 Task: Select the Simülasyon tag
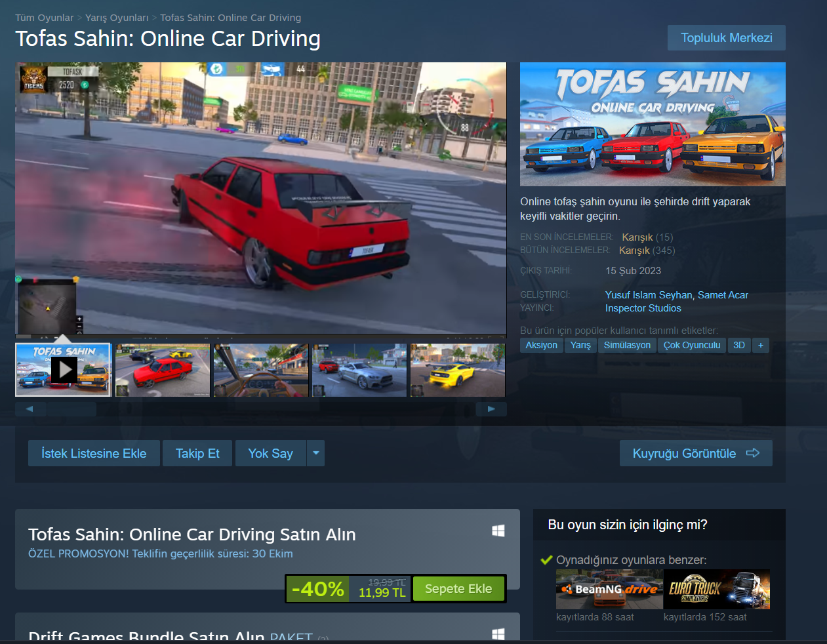point(628,346)
